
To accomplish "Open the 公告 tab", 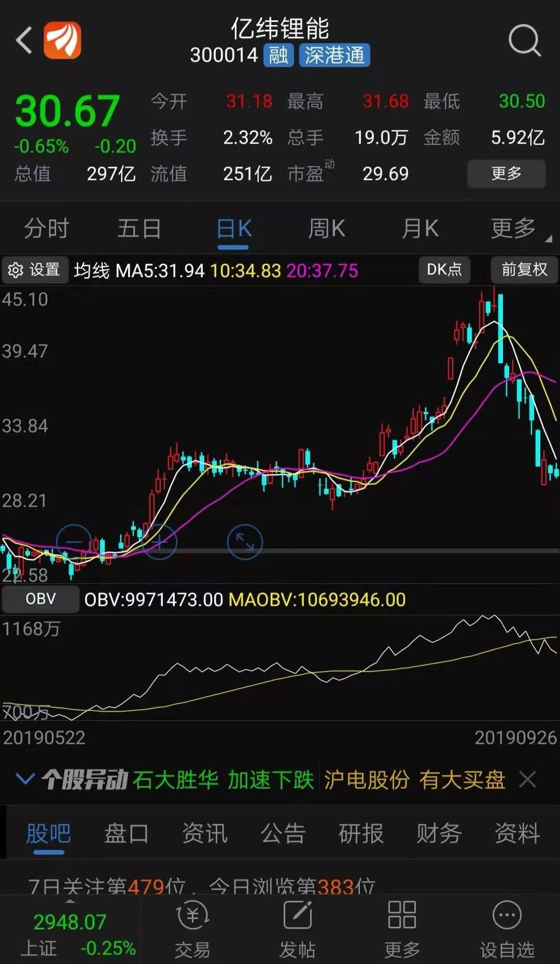I will point(283,834).
